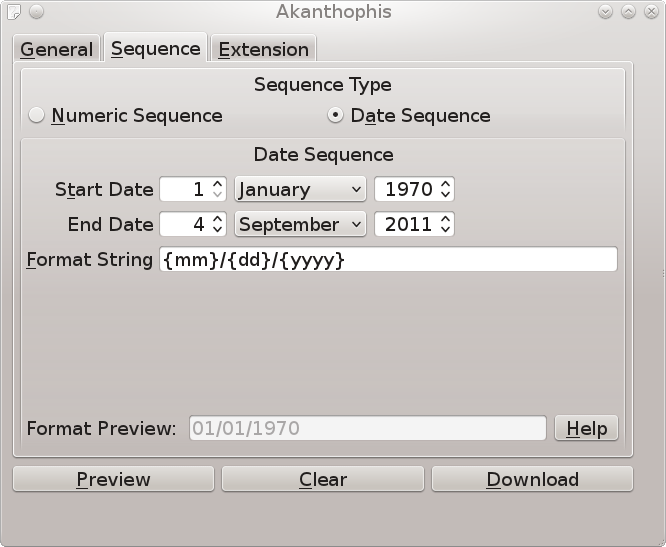Open the Sequence tab

[x=155, y=48]
